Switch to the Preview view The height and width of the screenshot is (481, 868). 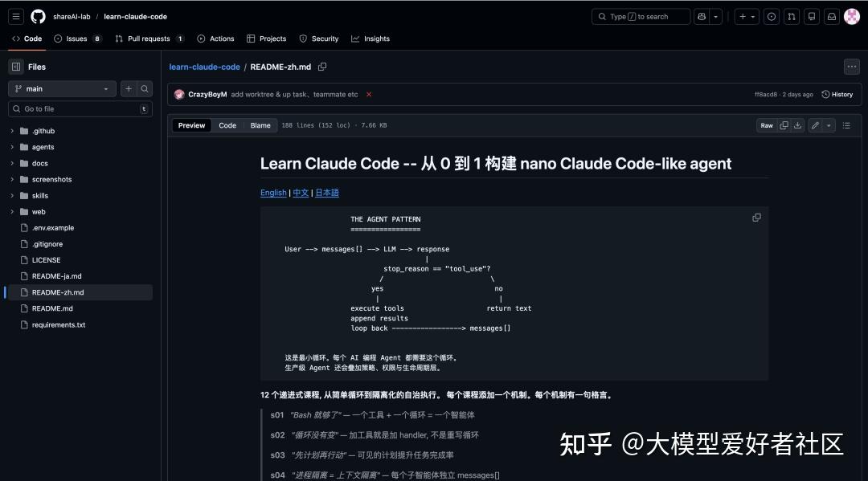pyautogui.click(x=191, y=125)
